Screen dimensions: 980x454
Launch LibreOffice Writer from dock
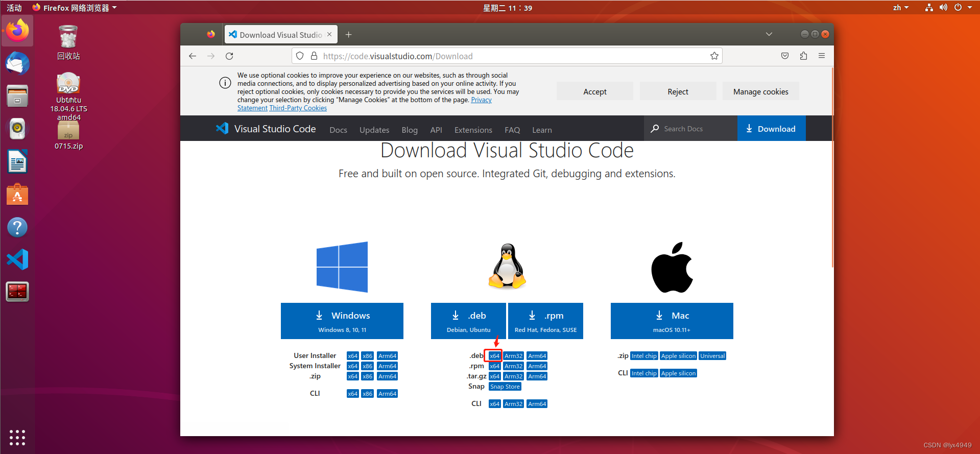click(17, 161)
